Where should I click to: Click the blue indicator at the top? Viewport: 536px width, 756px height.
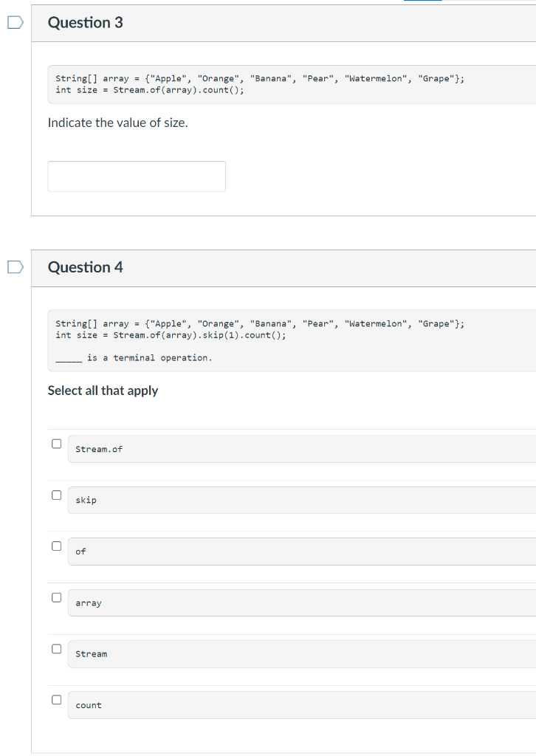422,2
